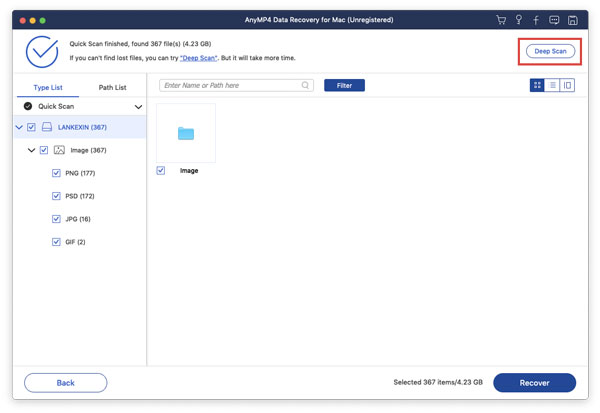Select the LANKEXIN (367) label
600x413 pixels.
(82, 127)
